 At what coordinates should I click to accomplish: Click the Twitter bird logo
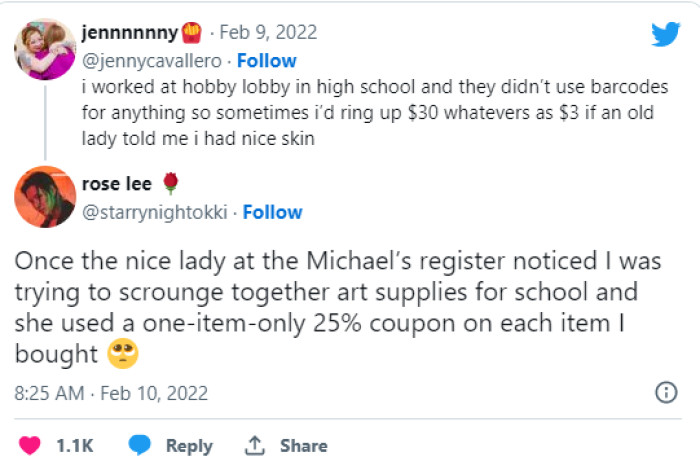[x=665, y=34]
